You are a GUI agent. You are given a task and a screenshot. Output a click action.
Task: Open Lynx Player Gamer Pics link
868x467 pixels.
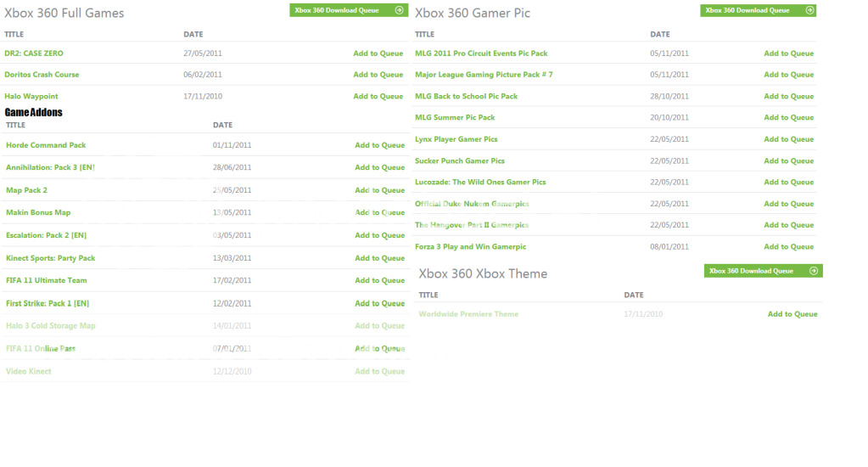(456, 139)
